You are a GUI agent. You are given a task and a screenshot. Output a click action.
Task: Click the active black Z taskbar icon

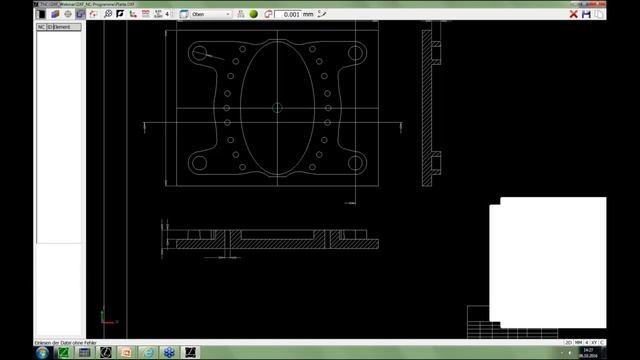[x=190, y=353]
